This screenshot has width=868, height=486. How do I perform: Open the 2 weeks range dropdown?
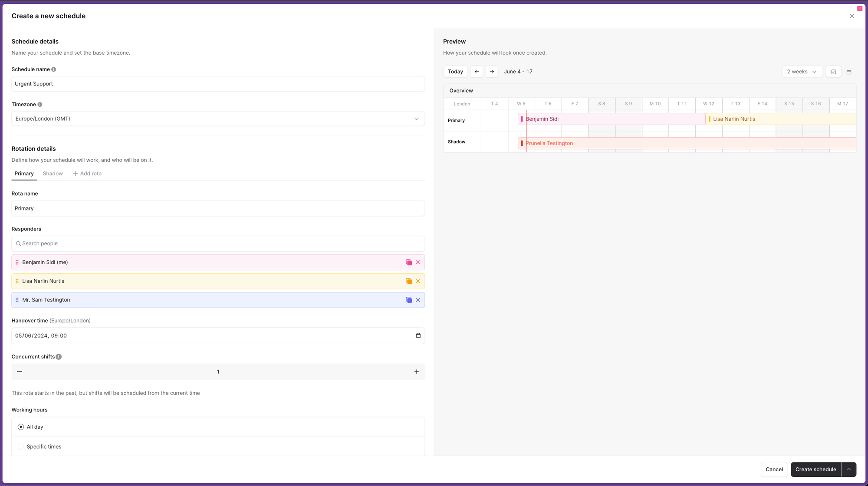coord(802,72)
